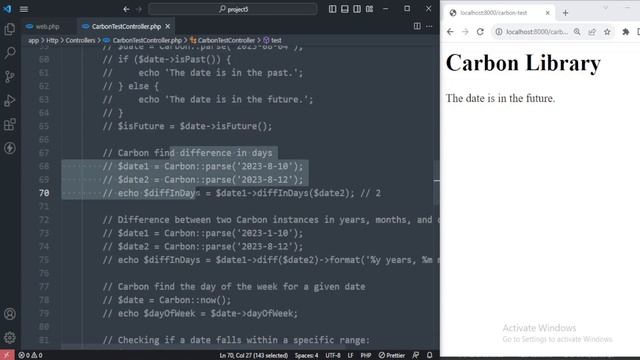
Task: Open the feedback icon in status bar
Action: point(416,355)
